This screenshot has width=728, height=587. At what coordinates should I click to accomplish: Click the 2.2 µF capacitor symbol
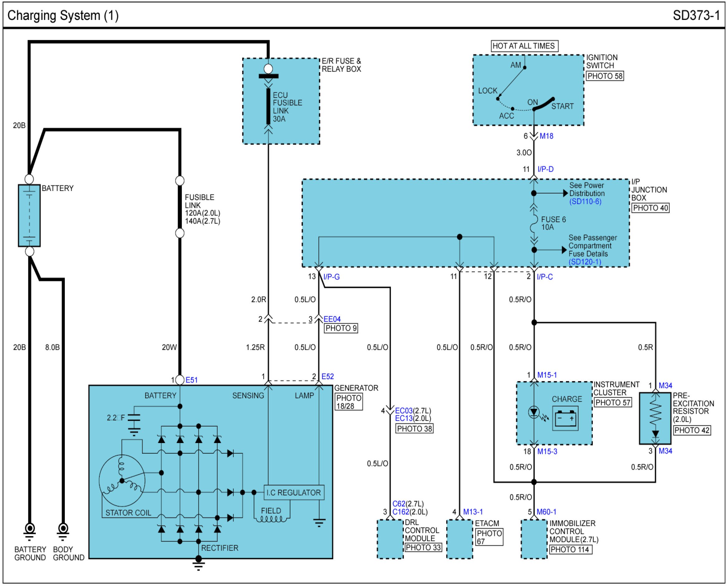pos(134,418)
